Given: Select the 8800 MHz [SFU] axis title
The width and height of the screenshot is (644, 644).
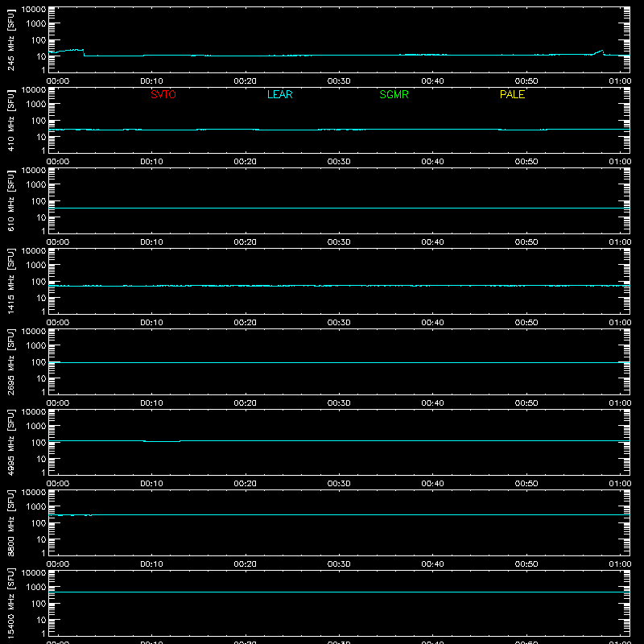Looking at the screenshot, I should point(10,522).
